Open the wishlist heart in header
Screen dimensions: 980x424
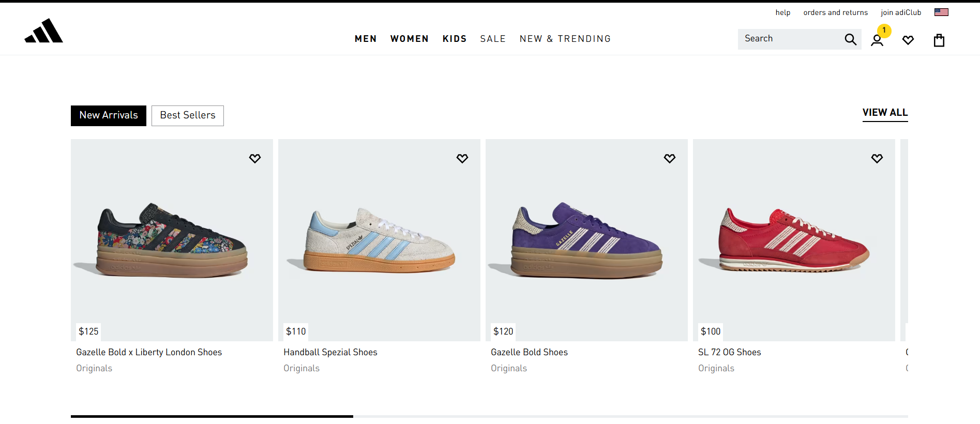pos(908,40)
